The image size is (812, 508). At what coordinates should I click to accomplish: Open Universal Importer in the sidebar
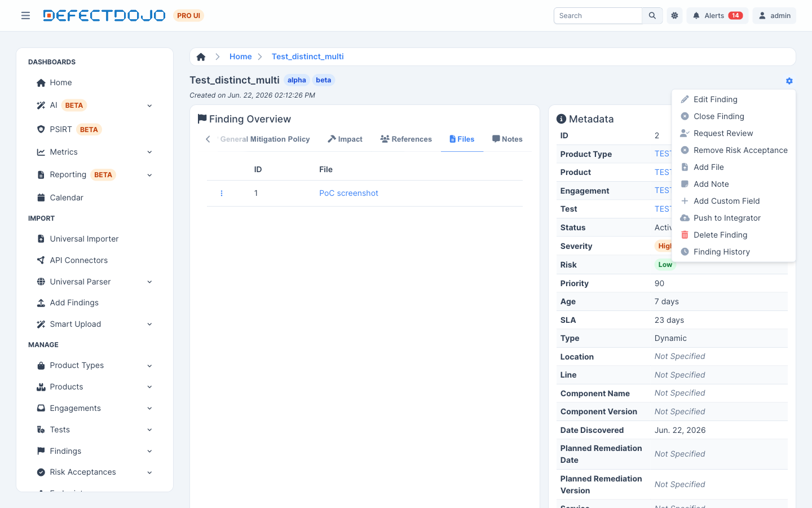(x=95, y=239)
